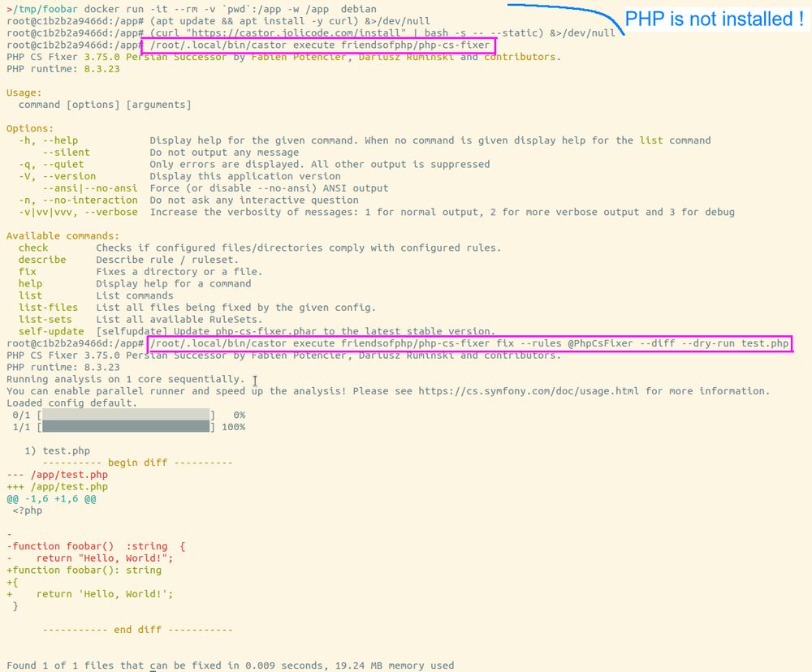Screen dimensions: 812x672
Task: Click the 'self-update' command name
Action: (51, 331)
